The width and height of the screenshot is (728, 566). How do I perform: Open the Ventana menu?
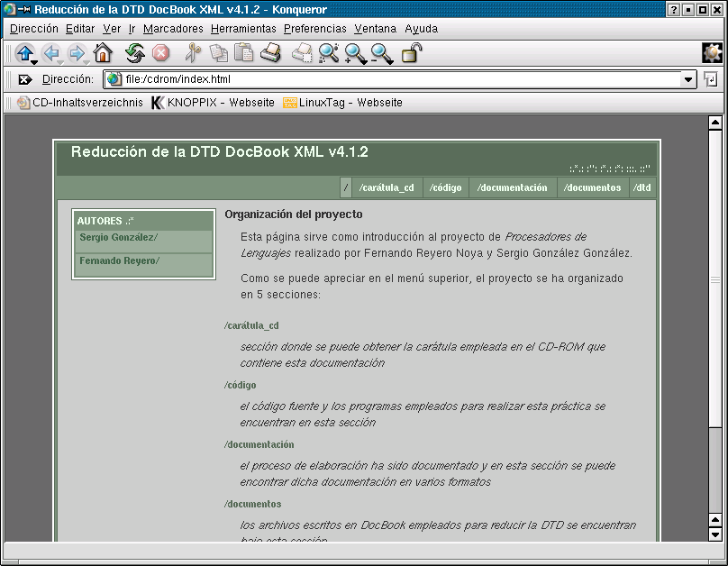pyautogui.click(x=375, y=29)
